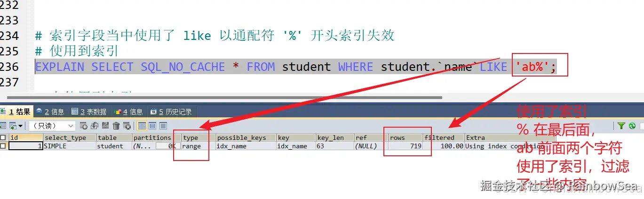The height and width of the screenshot is (199, 644).
Task: Click the green filter funnel icon
Action: [x=621, y=126]
